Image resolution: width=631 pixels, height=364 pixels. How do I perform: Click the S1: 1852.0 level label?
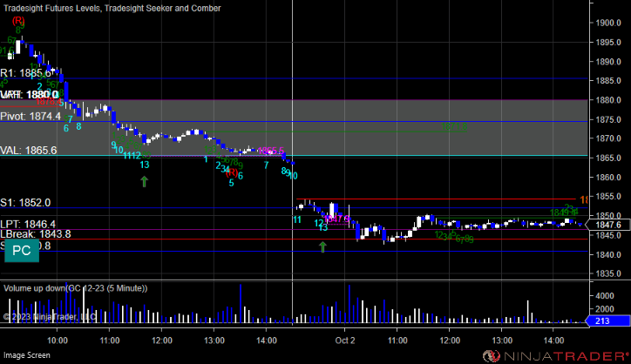click(25, 203)
